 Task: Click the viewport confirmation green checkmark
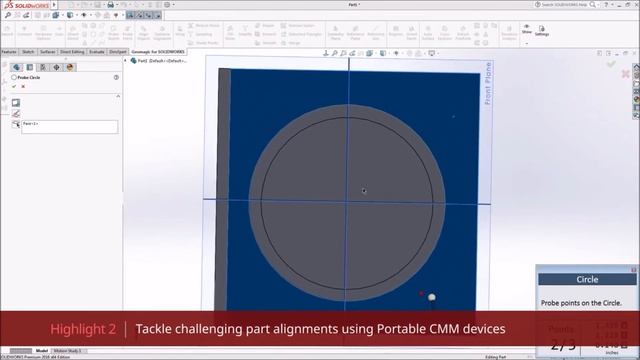click(x=611, y=64)
